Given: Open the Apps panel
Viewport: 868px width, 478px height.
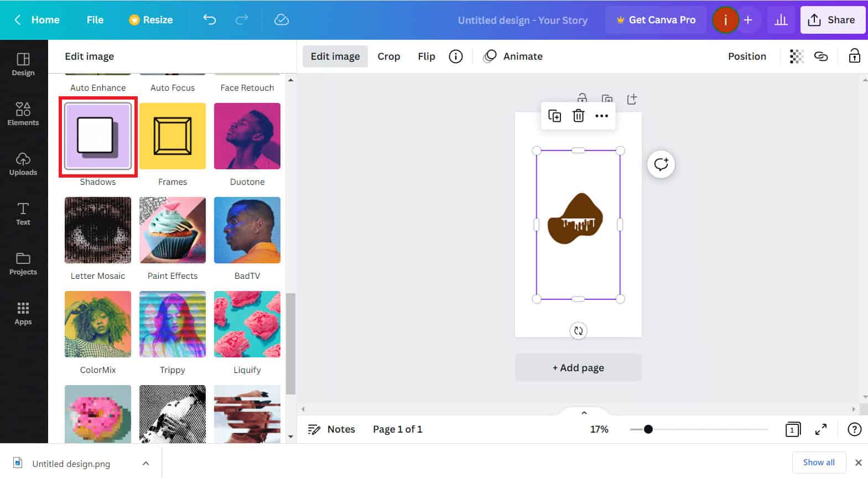Looking at the screenshot, I should point(23,313).
